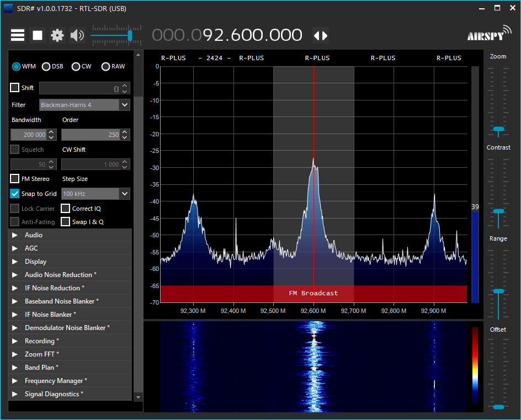Click the 92,900 M frequency axis label
Screen dimensions: 521x420
pyautogui.click(x=433, y=311)
